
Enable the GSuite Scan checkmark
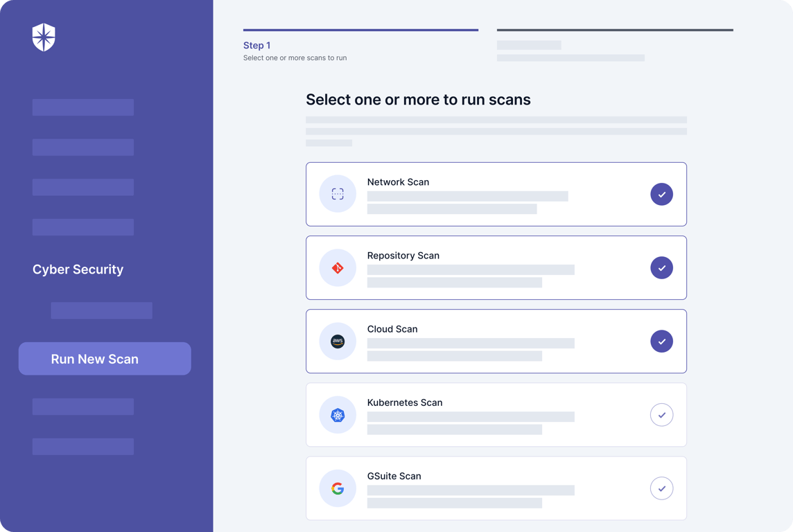(x=661, y=488)
